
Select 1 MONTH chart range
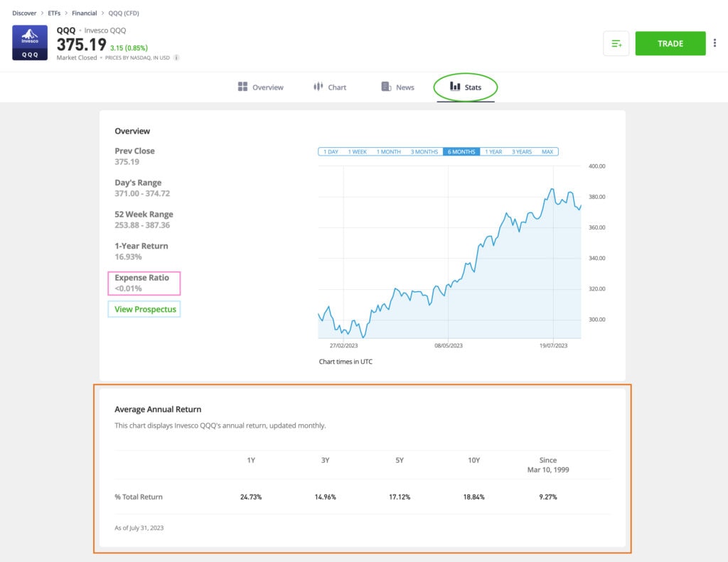pos(388,152)
